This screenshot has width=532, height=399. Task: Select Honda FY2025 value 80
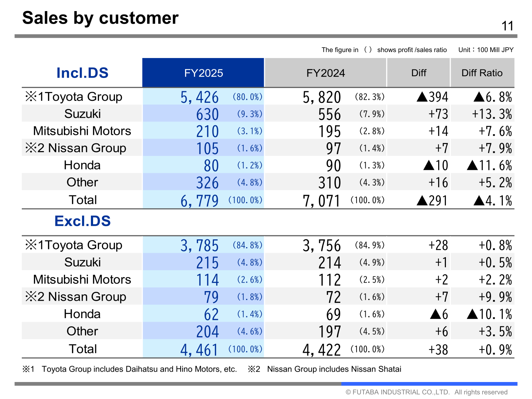pyautogui.click(x=211, y=166)
